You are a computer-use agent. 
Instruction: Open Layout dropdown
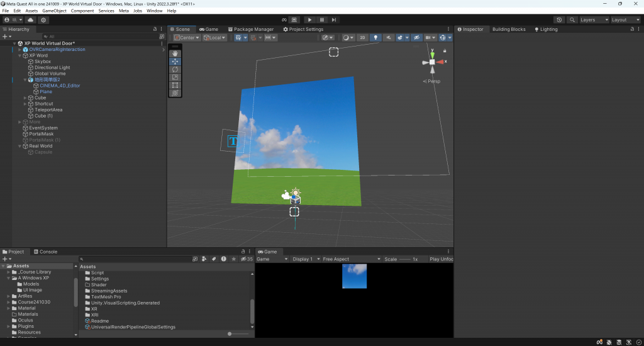coord(625,20)
